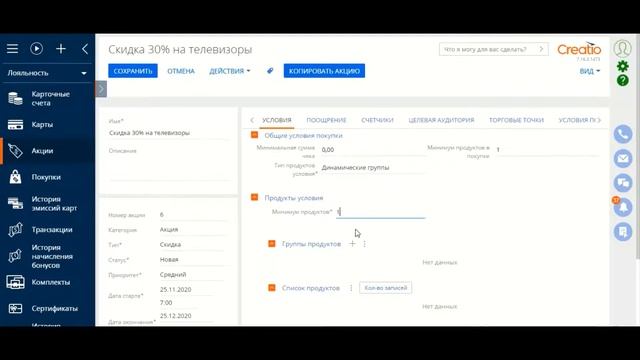Switch to the УСЛОВИЯ tab
640x360 pixels.
tap(277, 120)
